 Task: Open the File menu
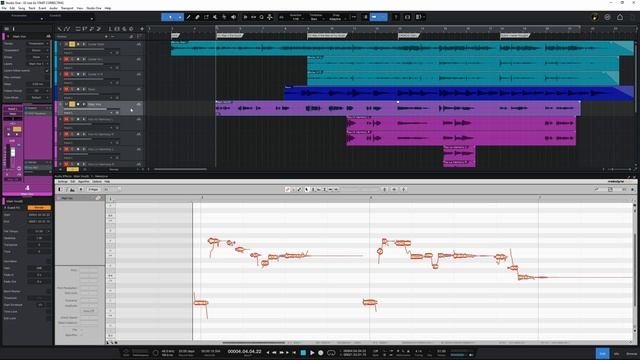coord(4,8)
